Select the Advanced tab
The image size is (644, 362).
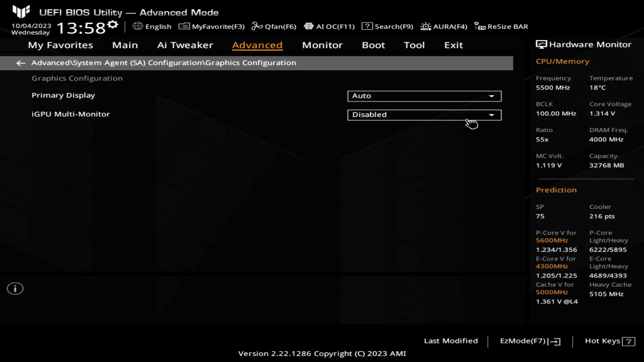(x=257, y=45)
